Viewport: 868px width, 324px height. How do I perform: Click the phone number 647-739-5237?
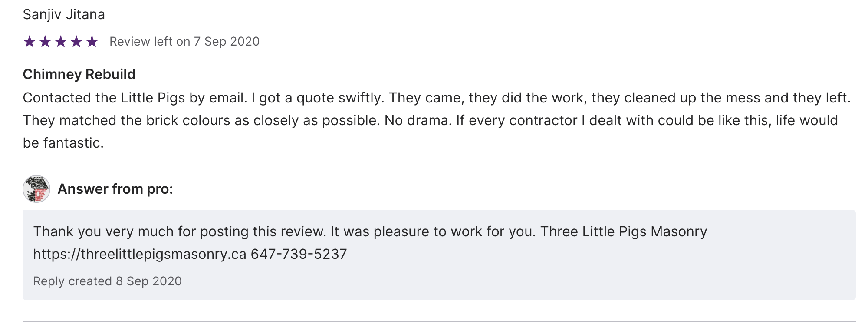point(299,254)
